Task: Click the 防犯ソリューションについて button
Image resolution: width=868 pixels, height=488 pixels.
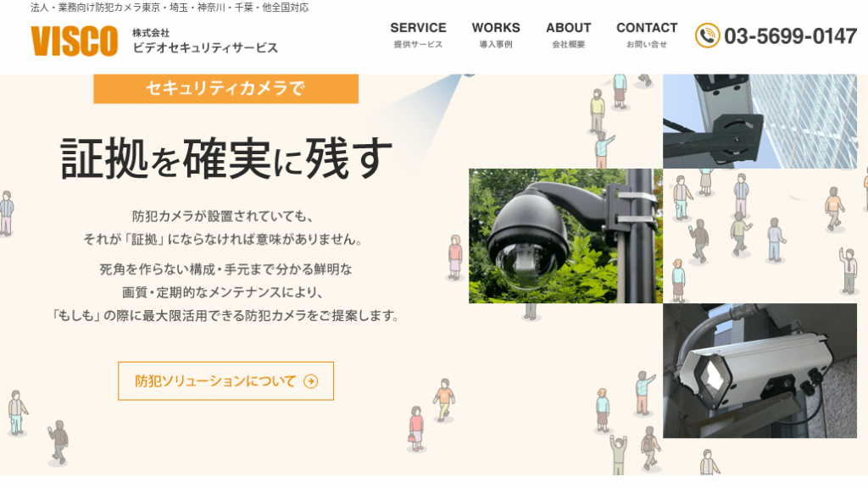Action: (x=225, y=381)
